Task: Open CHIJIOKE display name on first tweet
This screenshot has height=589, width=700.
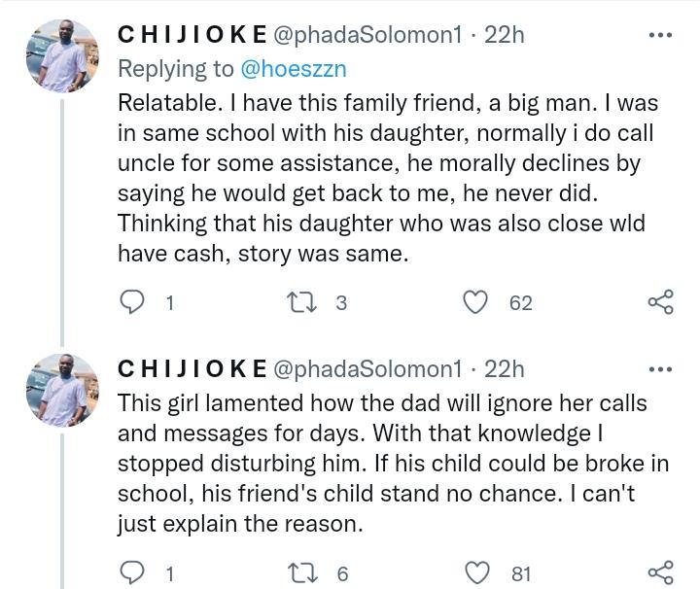Action: point(192,35)
